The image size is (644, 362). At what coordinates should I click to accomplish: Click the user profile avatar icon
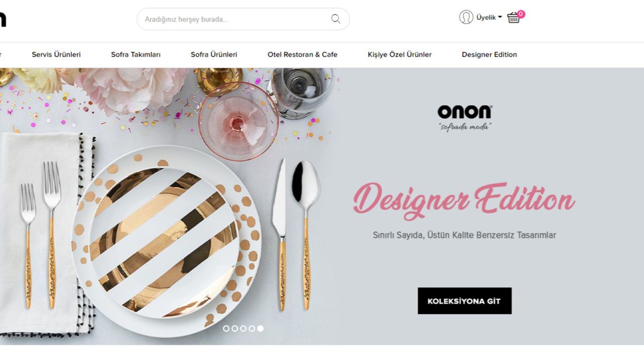coord(466,17)
